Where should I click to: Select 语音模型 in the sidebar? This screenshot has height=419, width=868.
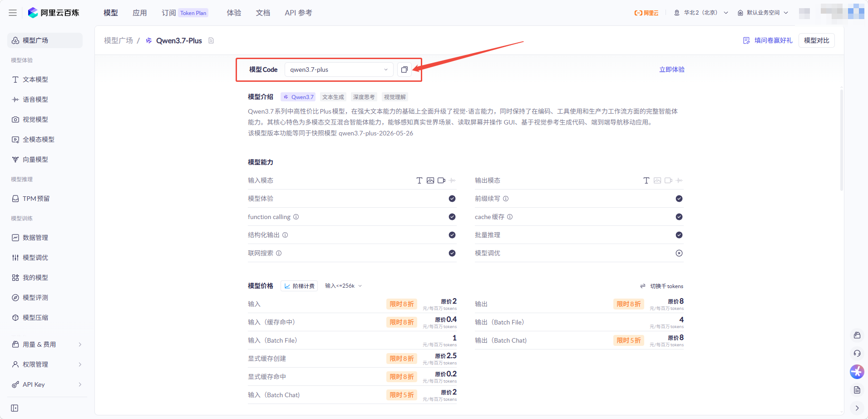(45, 100)
